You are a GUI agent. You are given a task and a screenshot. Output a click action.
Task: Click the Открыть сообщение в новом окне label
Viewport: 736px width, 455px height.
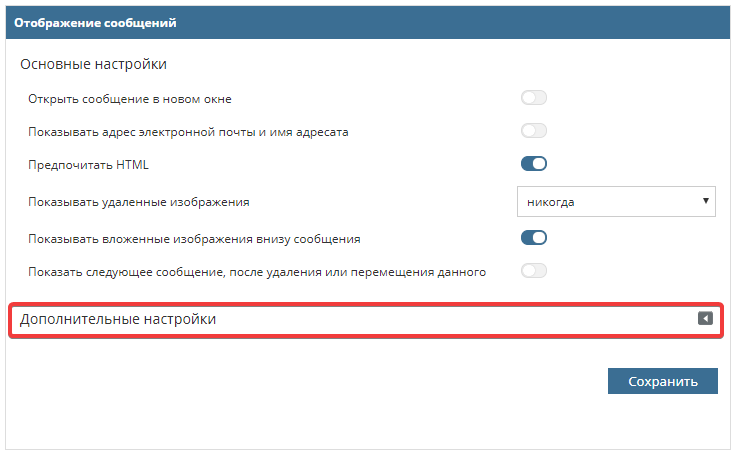click(131, 98)
